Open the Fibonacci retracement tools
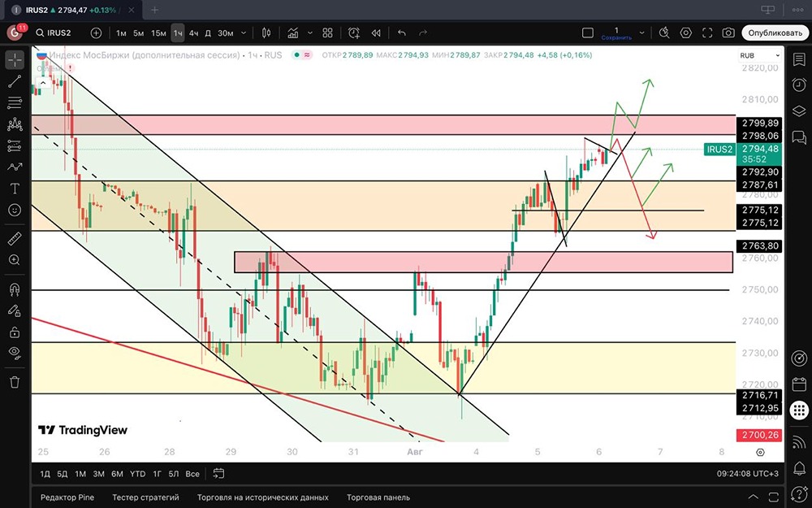812x508 pixels. point(15,102)
